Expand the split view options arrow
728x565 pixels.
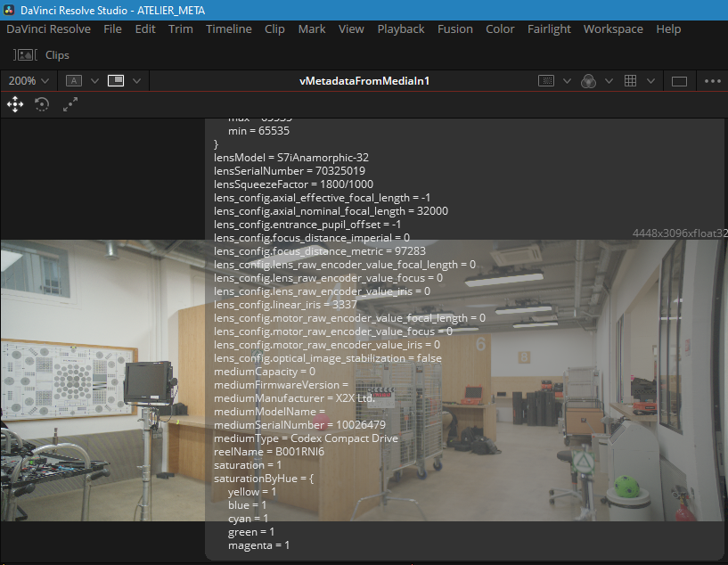(136, 80)
